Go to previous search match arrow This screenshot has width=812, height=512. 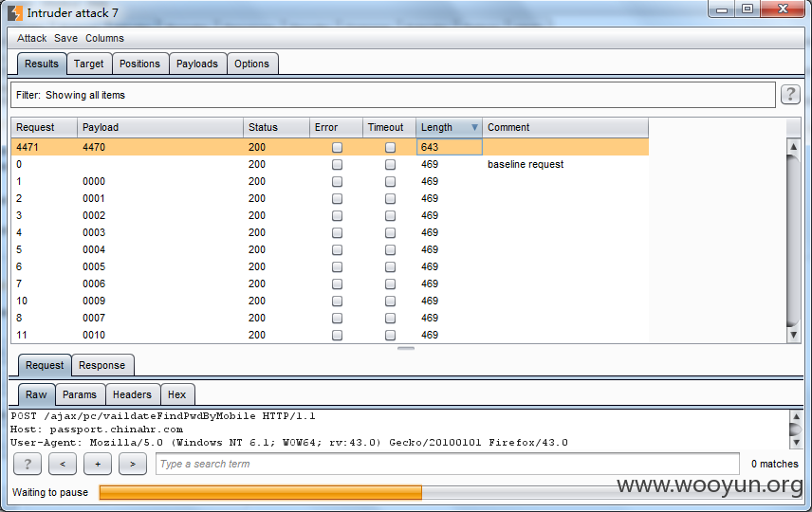pos(63,464)
